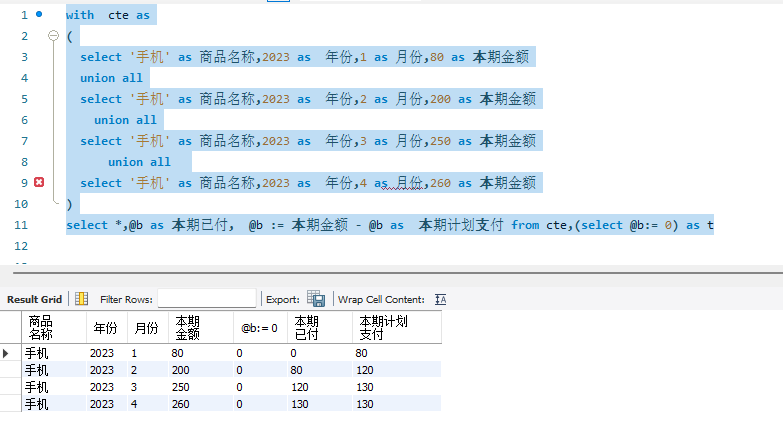
Task: Select month cell 3 in results
Action: click(148, 387)
